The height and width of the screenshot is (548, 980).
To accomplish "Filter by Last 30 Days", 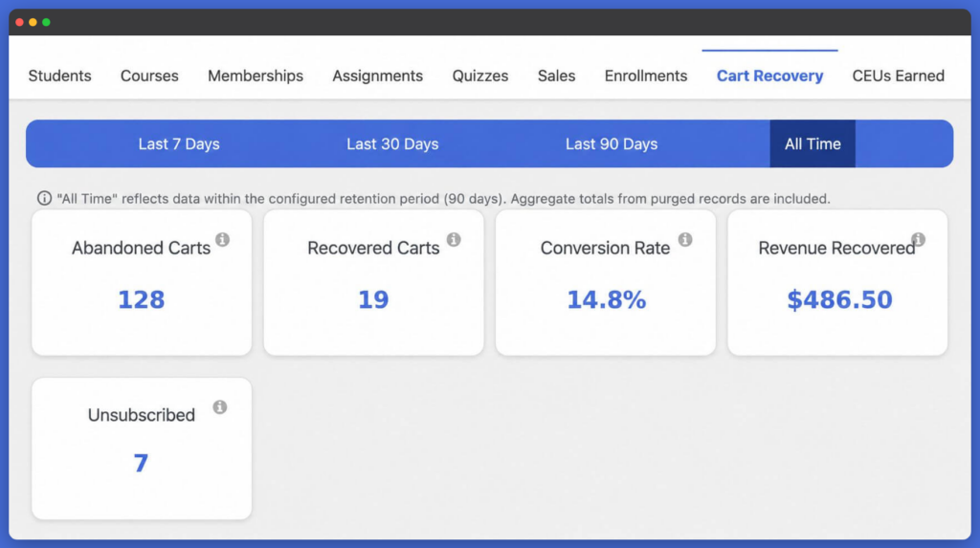I will (392, 143).
